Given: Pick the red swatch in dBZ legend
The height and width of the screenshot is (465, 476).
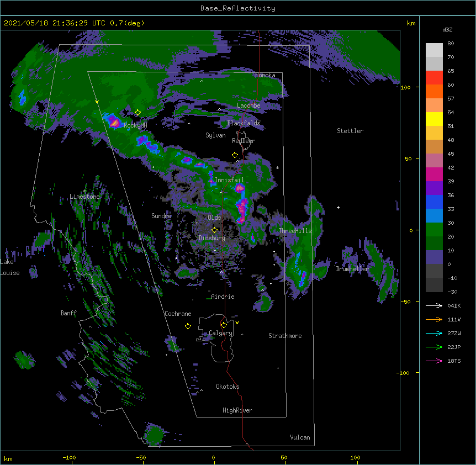Looking at the screenshot, I should (434, 77).
